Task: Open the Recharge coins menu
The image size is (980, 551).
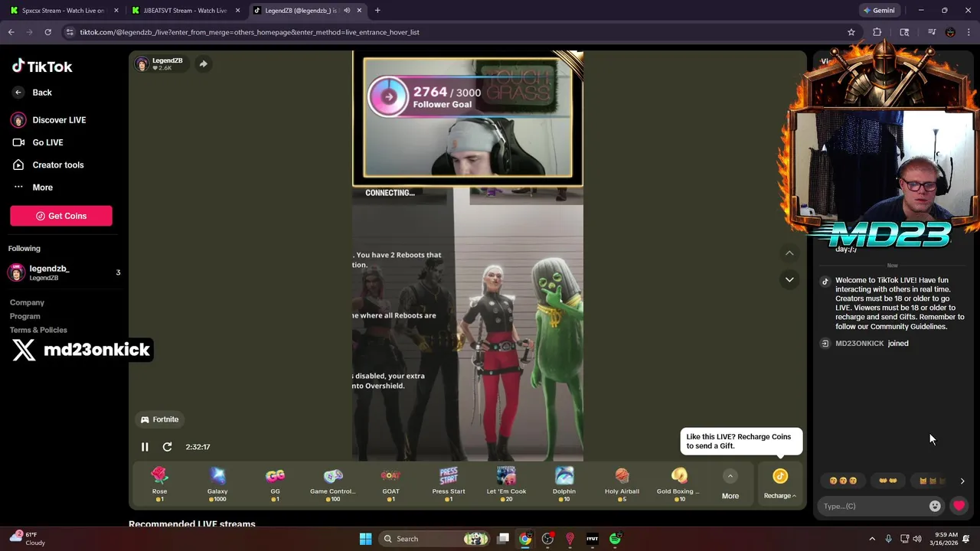Action: 780,484
